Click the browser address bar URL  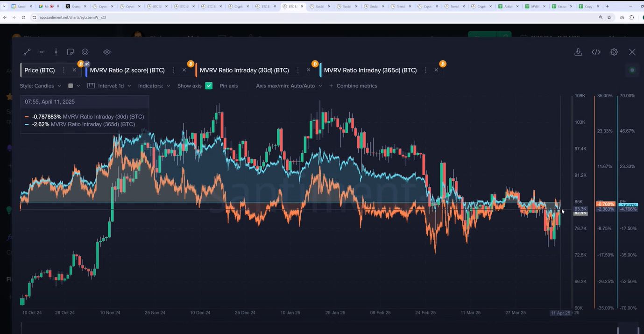coord(72,17)
